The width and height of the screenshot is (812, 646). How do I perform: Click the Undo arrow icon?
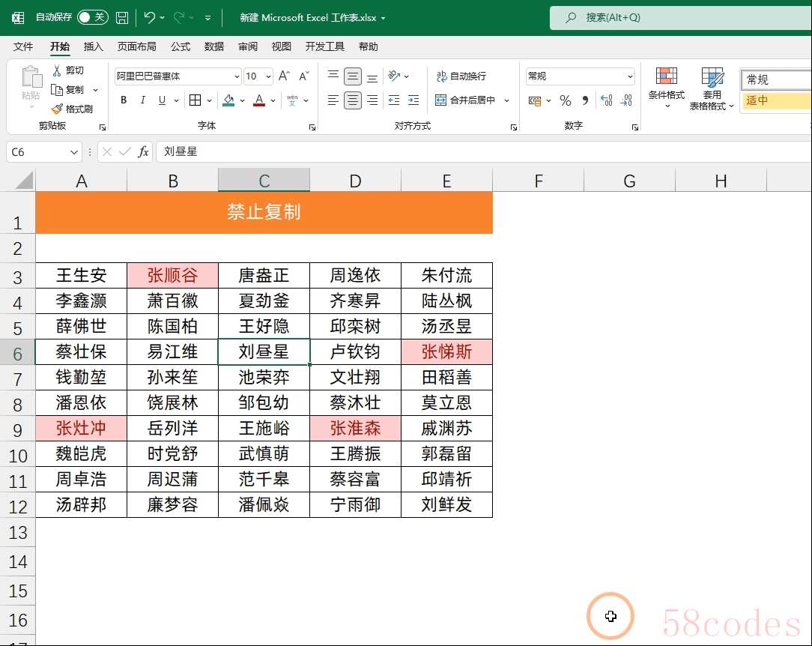click(x=150, y=17)
